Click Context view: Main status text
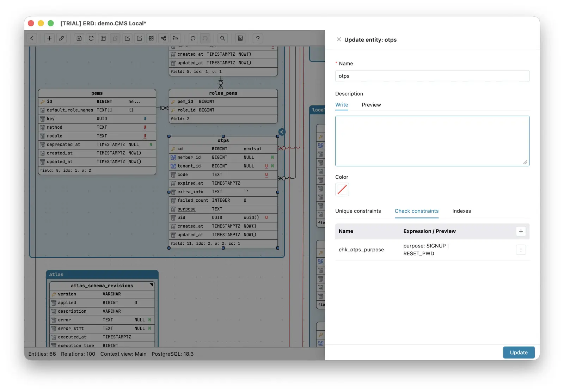This screenshot has width=564, height=392. click(x=123, y=354)
